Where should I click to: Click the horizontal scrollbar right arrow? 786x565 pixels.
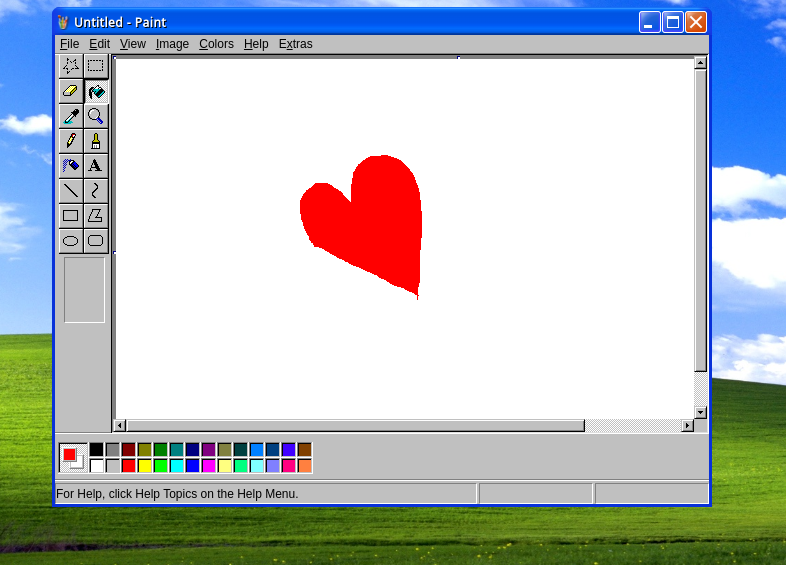(687, 426)
